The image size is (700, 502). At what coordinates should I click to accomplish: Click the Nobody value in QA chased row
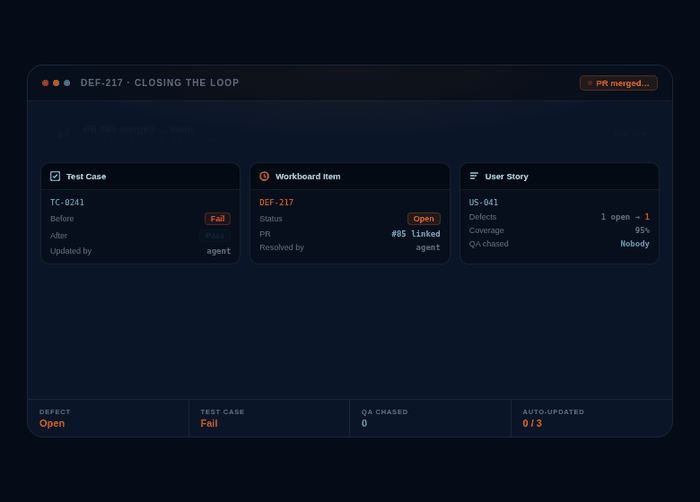(x=635, y=243)
